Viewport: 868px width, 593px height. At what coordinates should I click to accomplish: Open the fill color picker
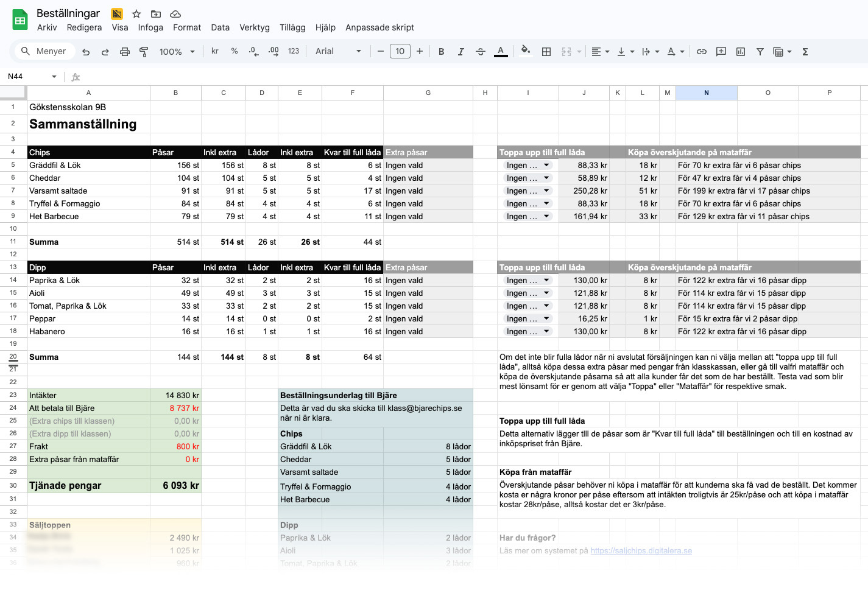click(526, 52)
